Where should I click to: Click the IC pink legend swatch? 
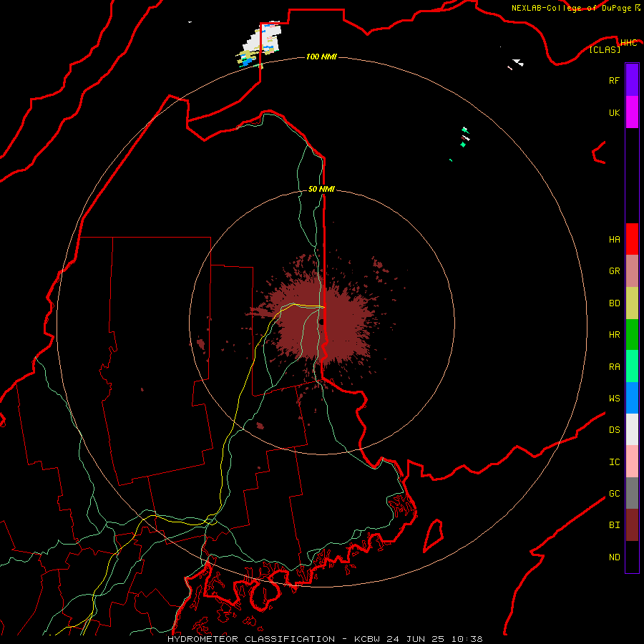coord(632,462)
